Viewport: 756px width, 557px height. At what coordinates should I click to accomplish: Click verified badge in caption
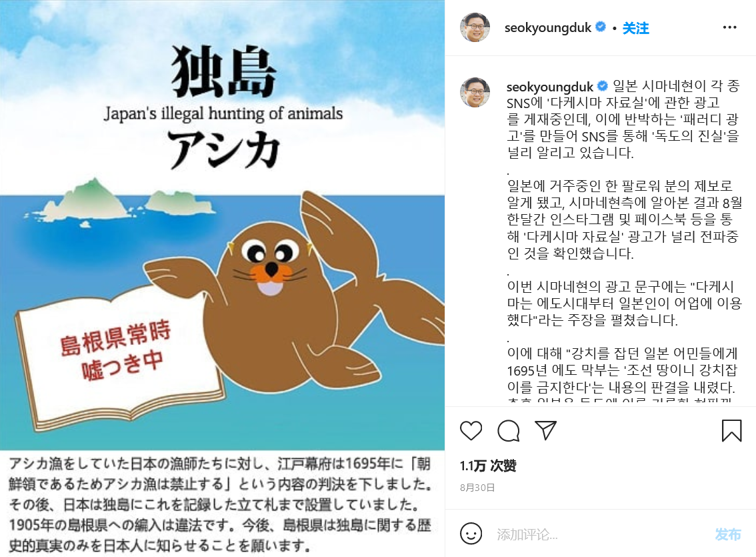click(x=602, y=86)
